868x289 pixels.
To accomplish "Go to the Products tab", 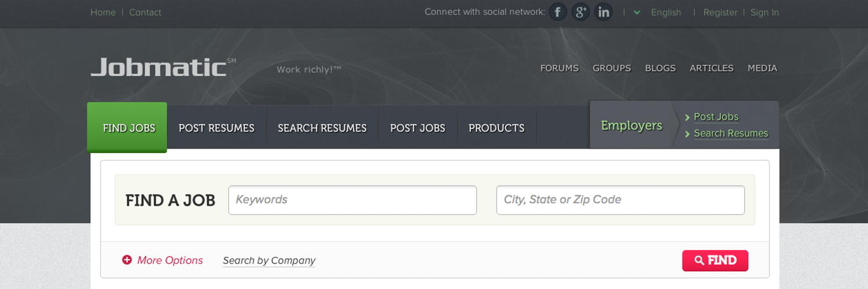I will [496, 128].
